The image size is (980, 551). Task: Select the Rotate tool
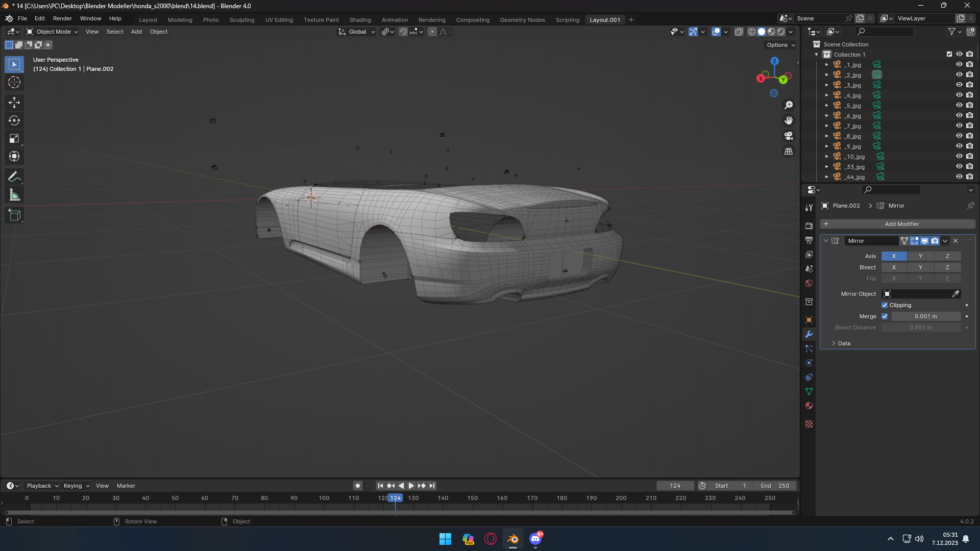click(14, 121)
